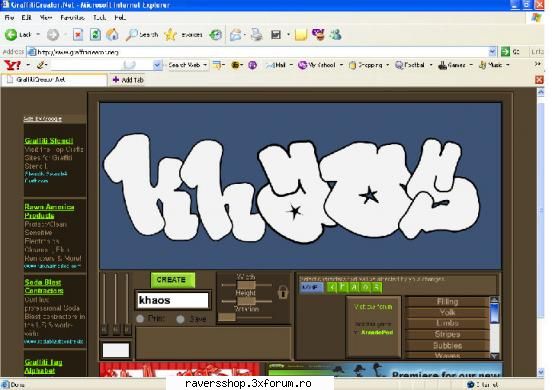Click the yellow Discuss note icon
The image size is (552, 390).
pos(301,34)
